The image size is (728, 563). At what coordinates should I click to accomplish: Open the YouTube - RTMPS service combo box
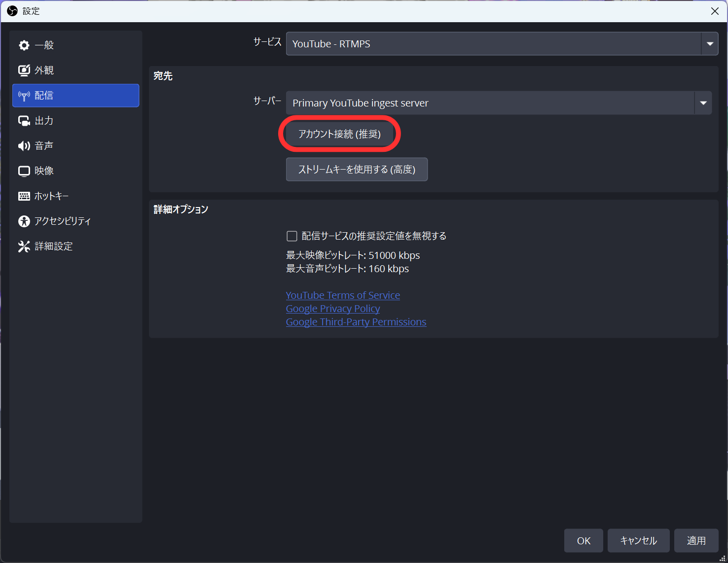[502, 44]
